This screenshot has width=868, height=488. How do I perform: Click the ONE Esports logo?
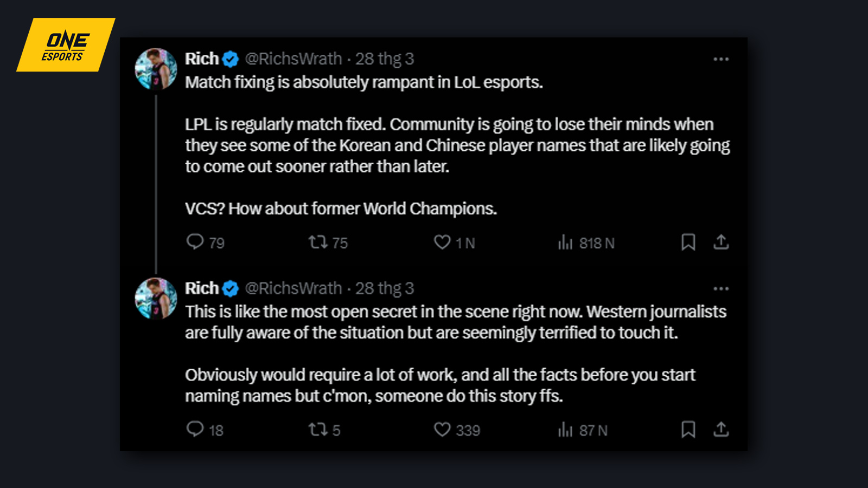65,44
